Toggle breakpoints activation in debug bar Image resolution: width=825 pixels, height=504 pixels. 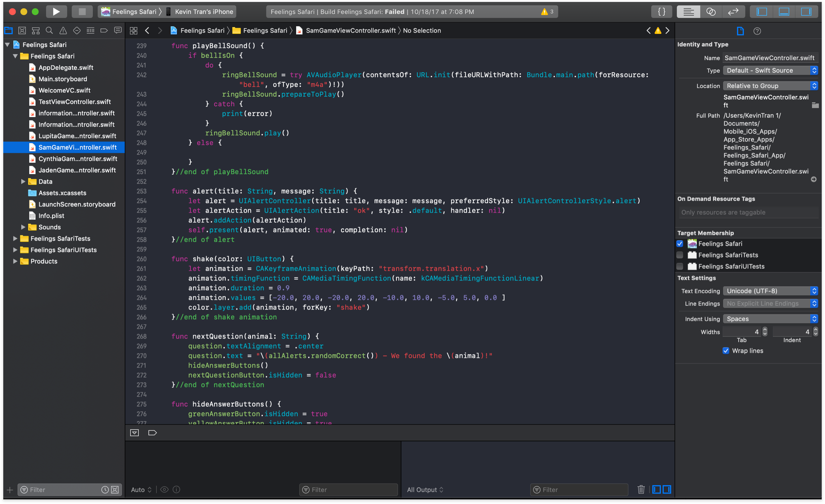(x=152, y=433)
